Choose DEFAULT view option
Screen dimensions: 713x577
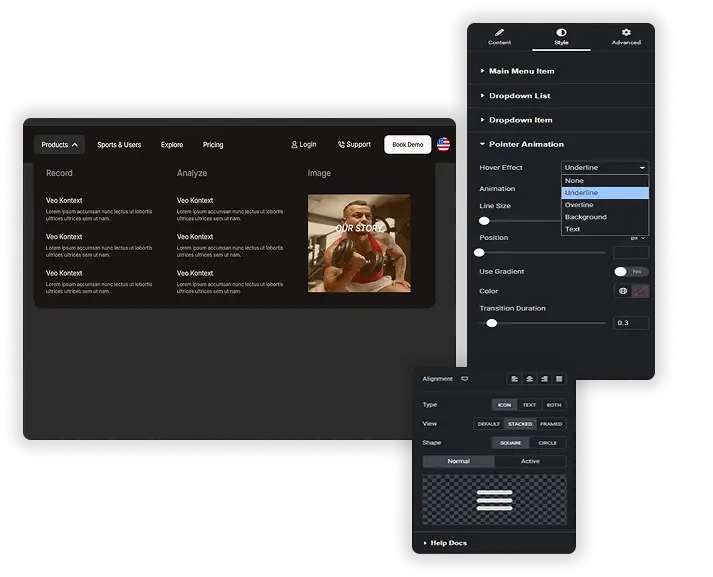[x=489, y=424]
